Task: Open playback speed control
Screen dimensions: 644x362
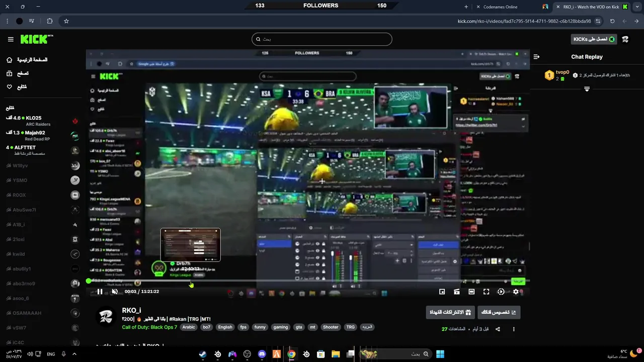Action: [501, 292]
